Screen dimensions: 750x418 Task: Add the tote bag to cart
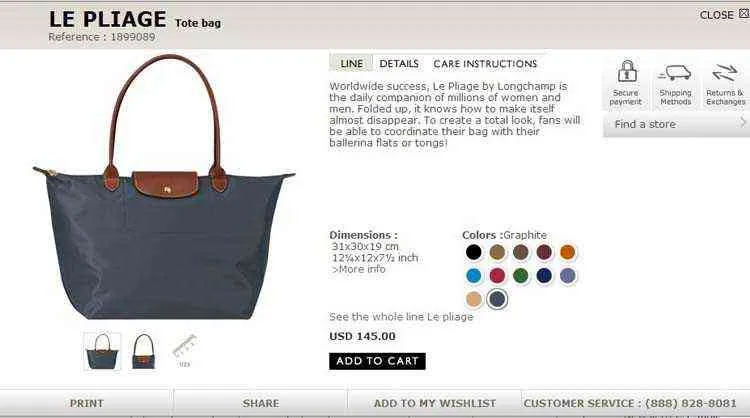click(x=377, y=361)
